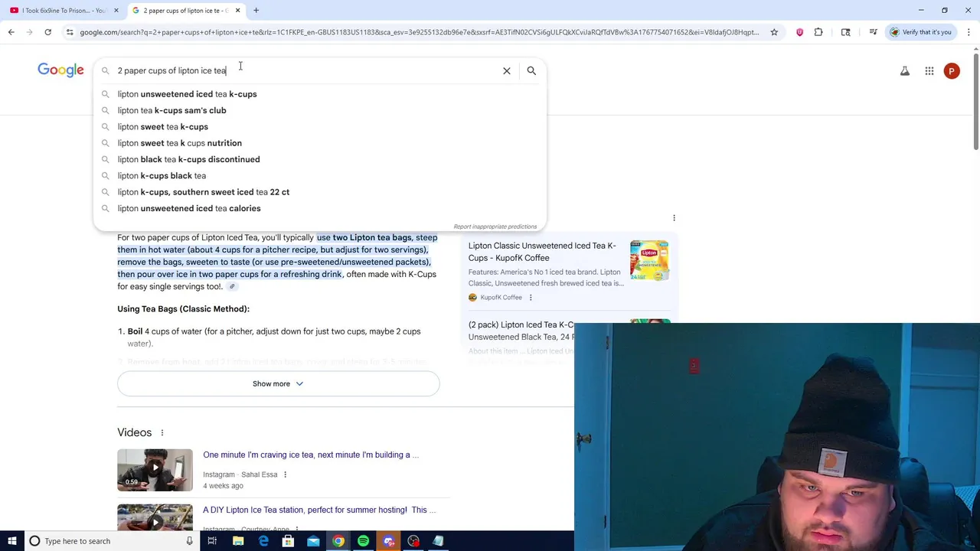The width and height of the screenshot is (980, 551).
Task: Clear search box with X icon
Action: tap(506, 70)
